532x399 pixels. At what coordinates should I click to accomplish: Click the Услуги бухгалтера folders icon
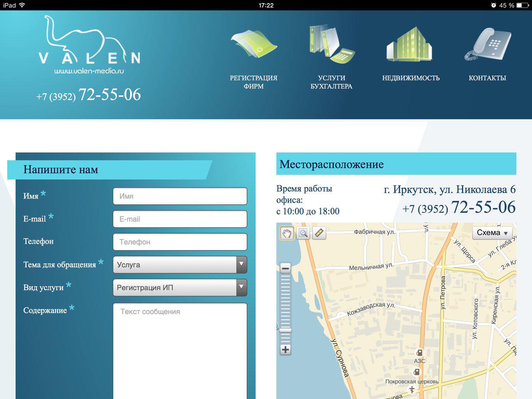click(331, 44)
